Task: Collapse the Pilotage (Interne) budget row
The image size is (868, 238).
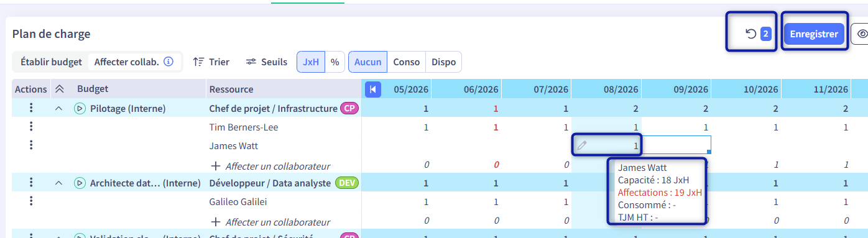Action: click(x=59, y=109)
